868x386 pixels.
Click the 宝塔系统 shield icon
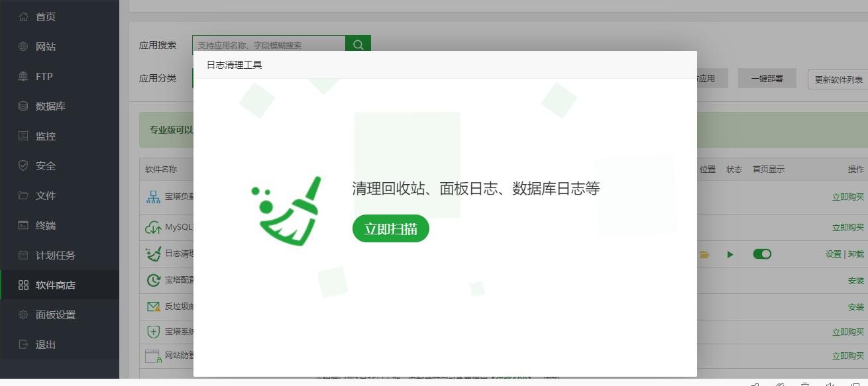[x=152, y=331]
